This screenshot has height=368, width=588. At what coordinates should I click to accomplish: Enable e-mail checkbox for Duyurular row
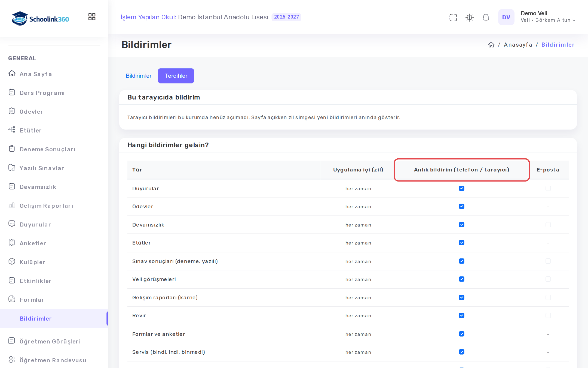coord(548,188)
